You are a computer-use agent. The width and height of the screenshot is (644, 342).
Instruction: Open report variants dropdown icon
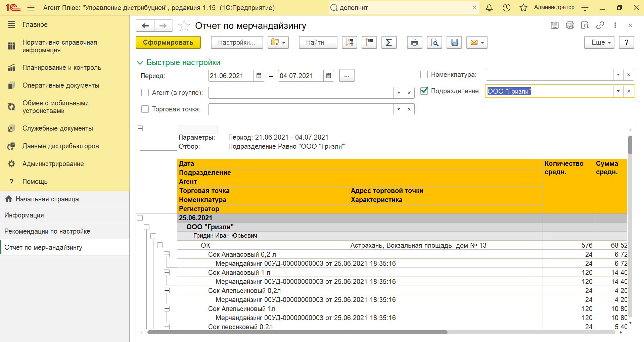278,43
